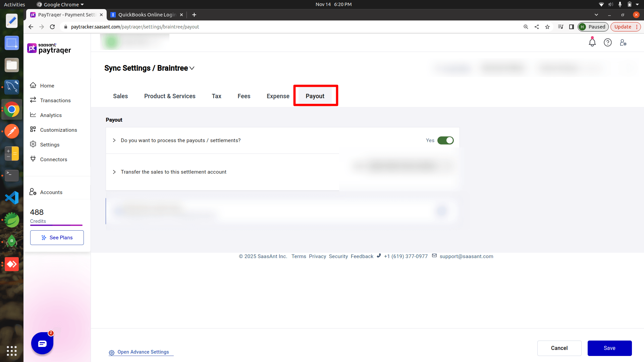Open the user account settings icon
Screen dimensions: 644x362
pos(623,42)
